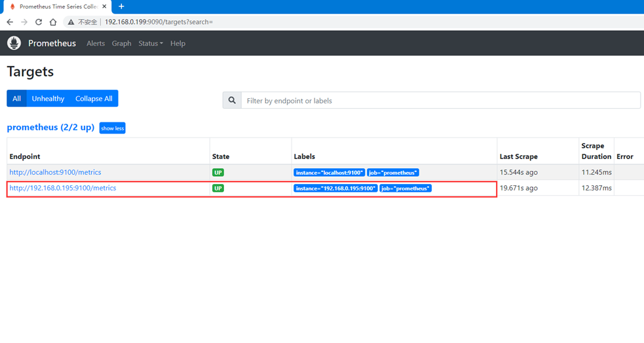Click the instance="192.168.0.195:9100" label badge

[x=335, y=189]
